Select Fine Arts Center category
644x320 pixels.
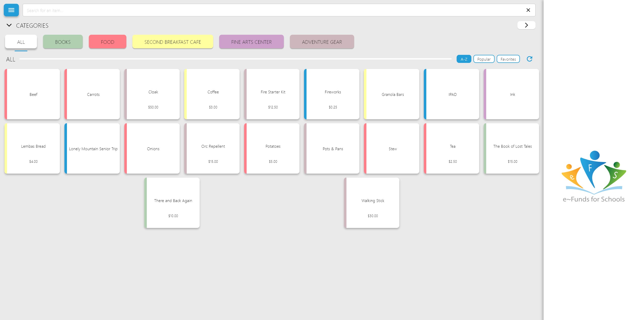click(251, 42)
